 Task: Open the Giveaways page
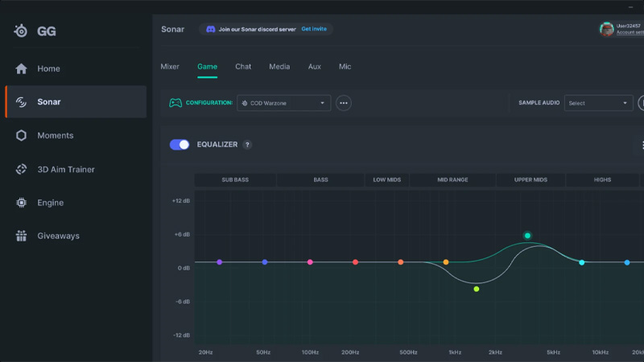click(x=58, y=236)
